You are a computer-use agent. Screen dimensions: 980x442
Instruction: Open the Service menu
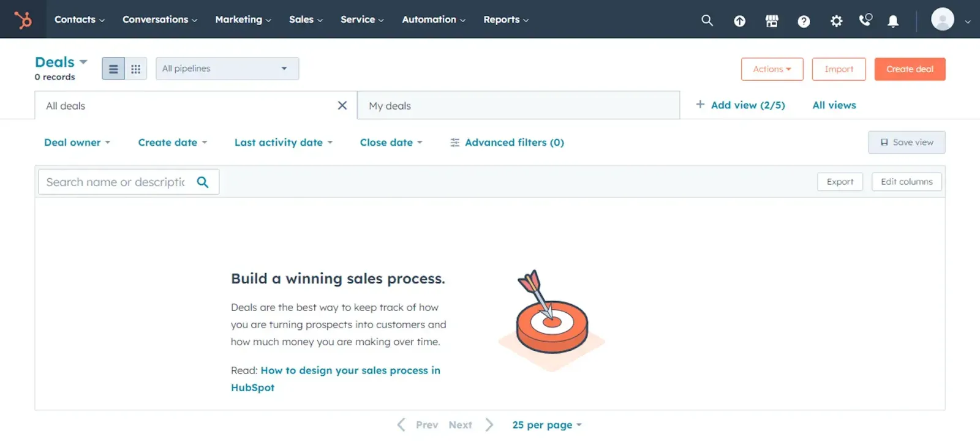coord(362,20)
